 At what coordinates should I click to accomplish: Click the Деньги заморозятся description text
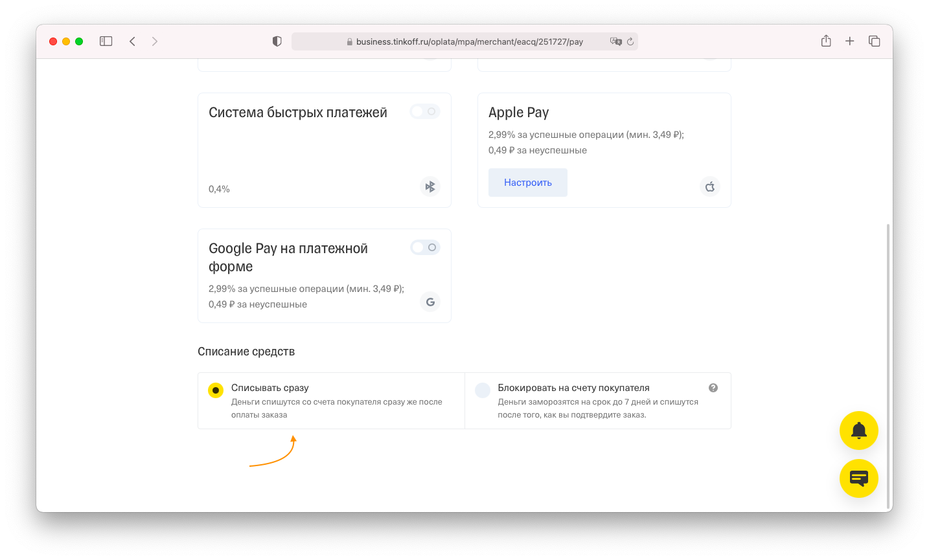coord(598,409)
